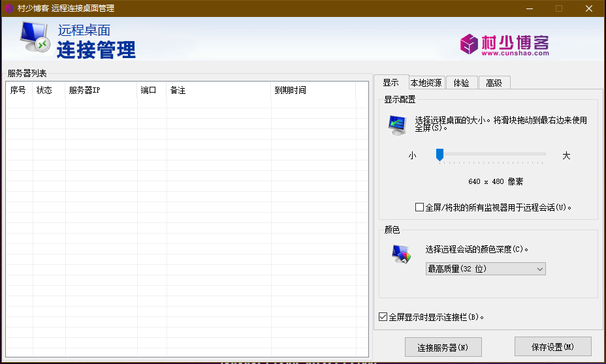606x364 pixels.
Task: Click the 到期时间 column header
Action: [313, 90]
